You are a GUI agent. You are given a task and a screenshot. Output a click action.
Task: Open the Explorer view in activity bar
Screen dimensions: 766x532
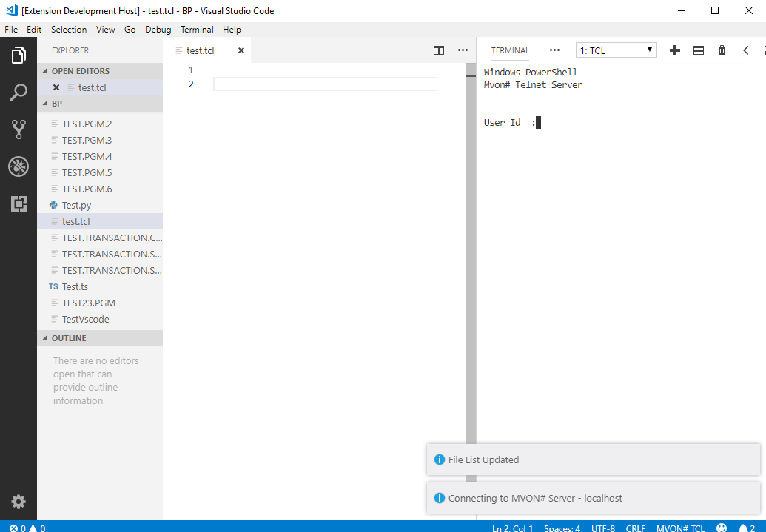pyautogui.click(x=18, y=55)
